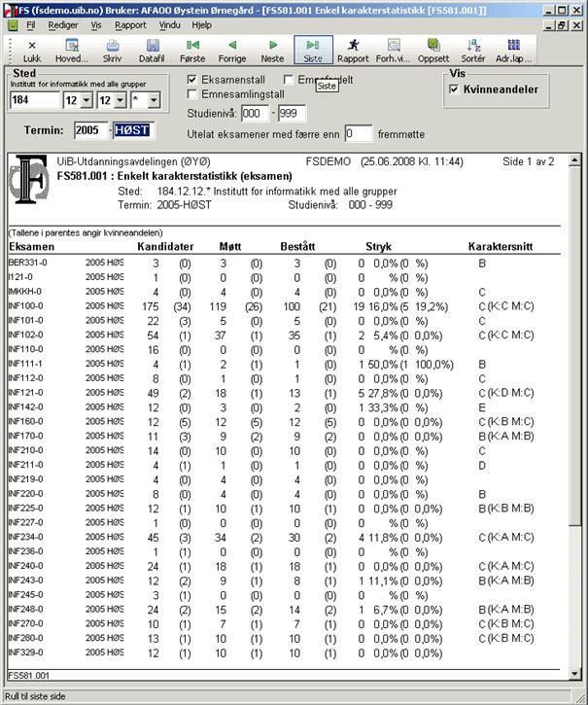Click the Lukk close icon in toolbar
The height and width of the screenshot is (705, 588).
[32, 51]
